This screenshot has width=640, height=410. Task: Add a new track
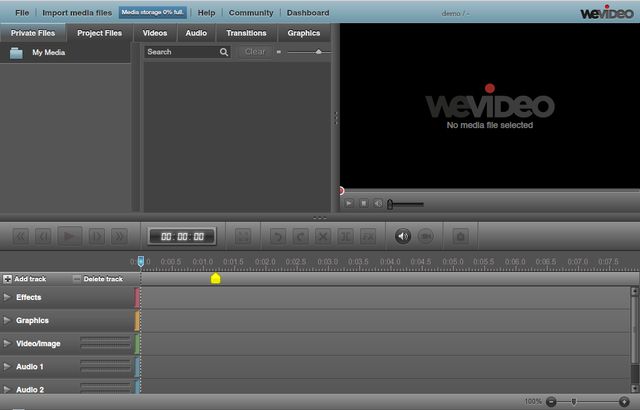click(24, 279)
